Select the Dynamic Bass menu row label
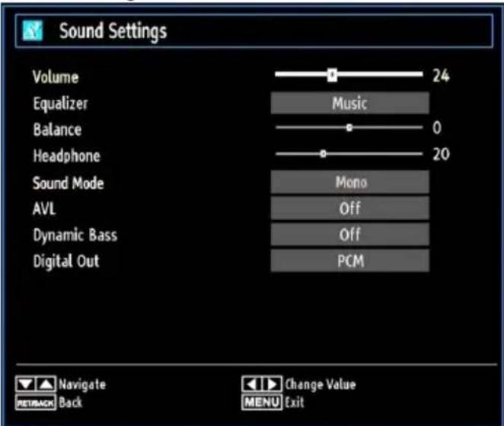This screenshot has height=426, width=504. click(x=75, y=235)
